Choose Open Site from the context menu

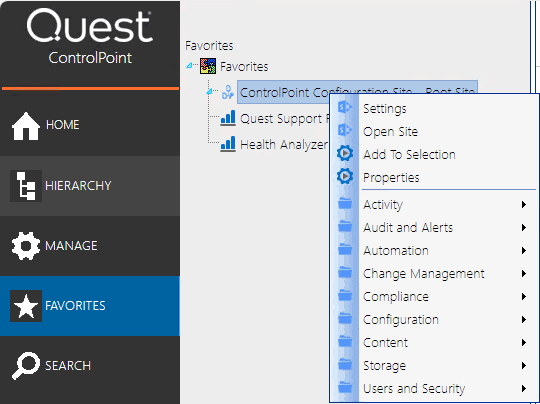(434, 132)
